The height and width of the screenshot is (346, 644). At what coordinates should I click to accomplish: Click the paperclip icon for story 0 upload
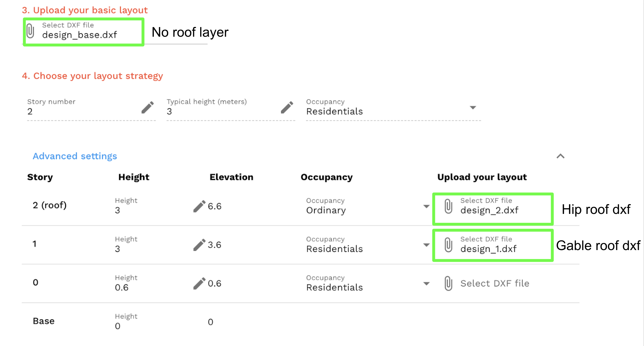[448, 283]
